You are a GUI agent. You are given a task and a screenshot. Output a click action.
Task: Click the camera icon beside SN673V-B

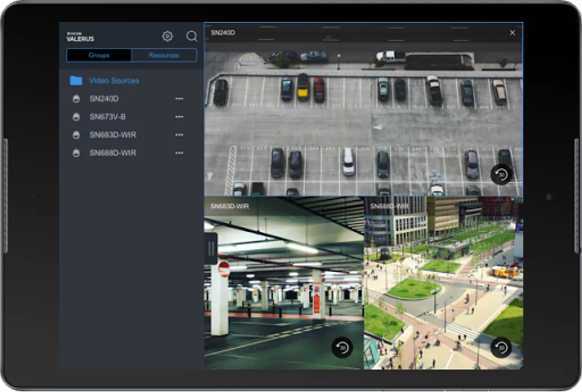[76, 117]
